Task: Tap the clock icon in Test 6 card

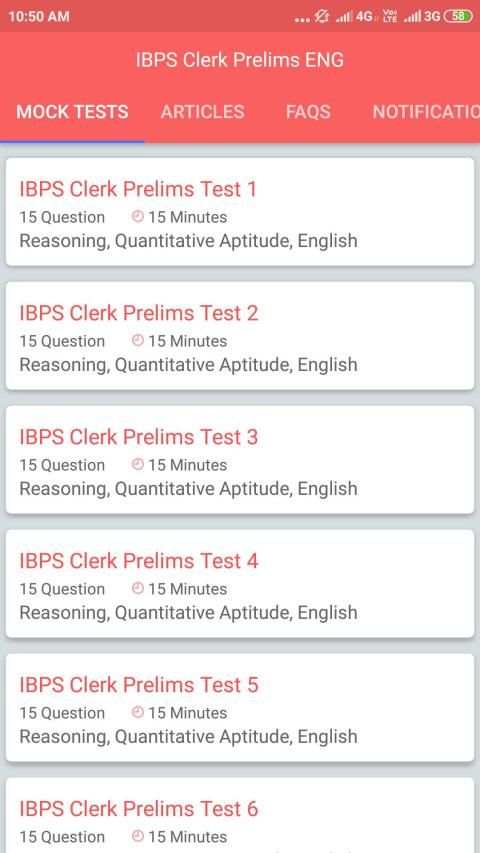Action: coord(138,836)
